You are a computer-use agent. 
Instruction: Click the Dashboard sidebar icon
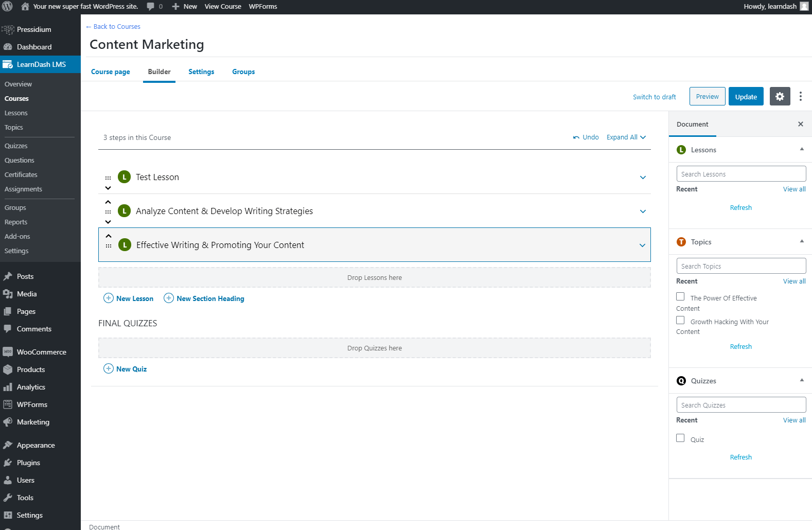[8, 47]
